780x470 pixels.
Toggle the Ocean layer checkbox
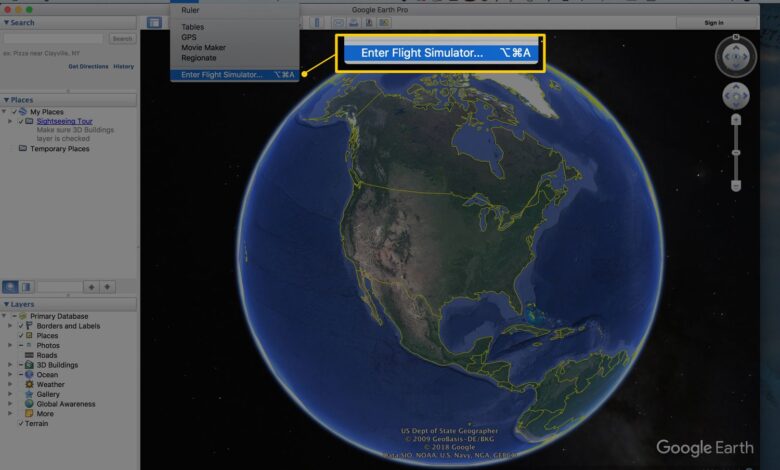21,375
